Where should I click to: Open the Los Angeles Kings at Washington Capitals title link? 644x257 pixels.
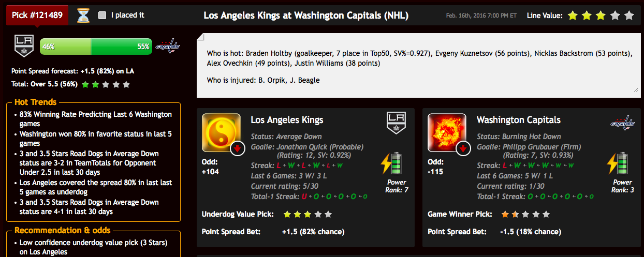tap(306, 16)
